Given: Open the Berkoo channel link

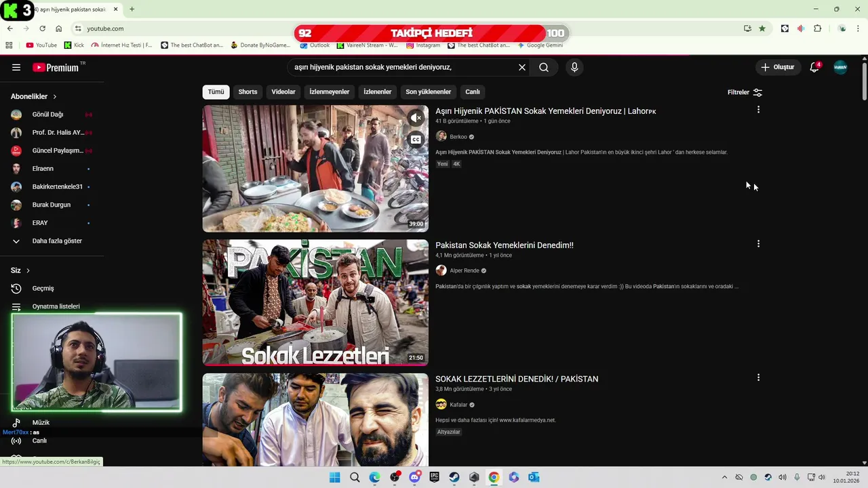Looking at the screenshot, I should 458,137.
